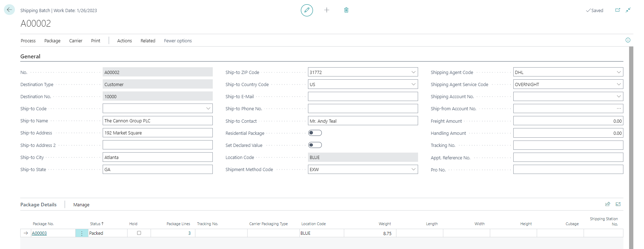
Task: Expand the Shipment Method Code dropdown
Action: [413, 169]
